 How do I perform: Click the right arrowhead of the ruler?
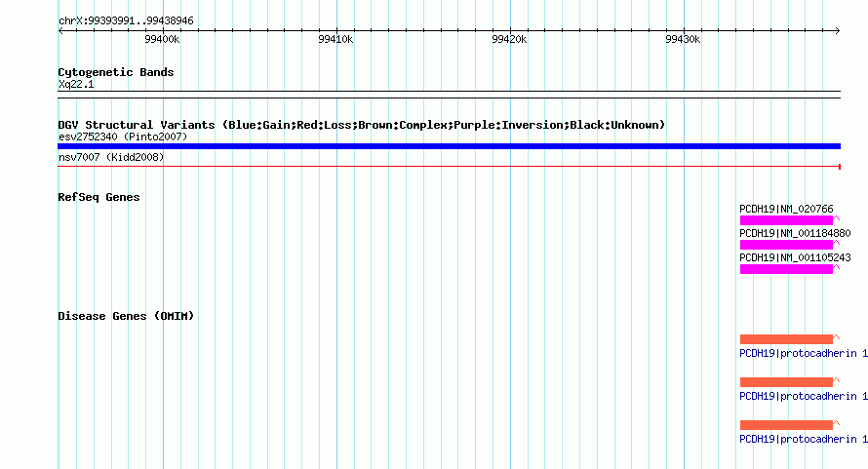[838, 31]
